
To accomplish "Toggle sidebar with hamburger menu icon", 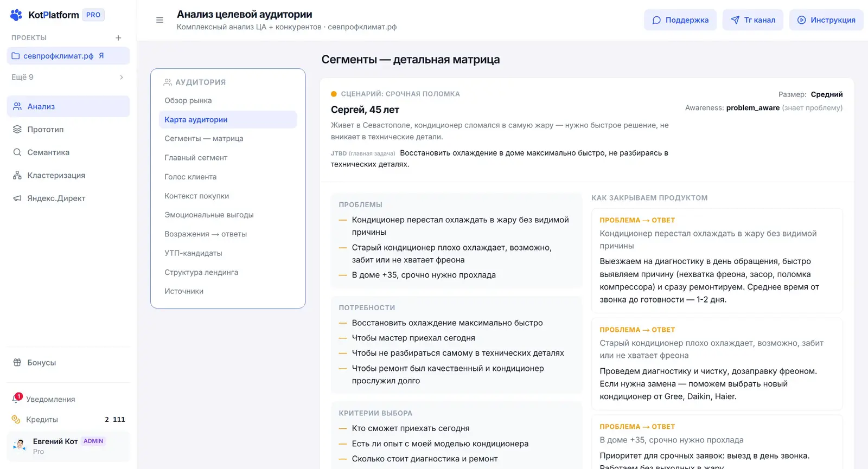I will pyautogui.click(x=159, y=20).
